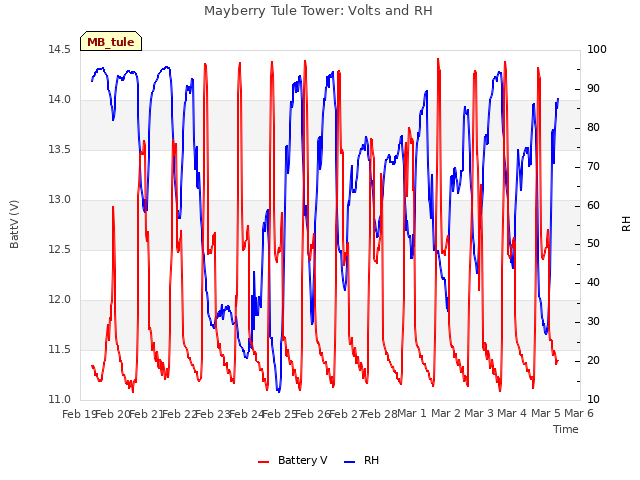Viewport: 640px width, 480px height.
Task: Click the chart title 'Mayberry Tule Tower: Volts and RH'
Action: pyautogui.click(x=318, y=11)
